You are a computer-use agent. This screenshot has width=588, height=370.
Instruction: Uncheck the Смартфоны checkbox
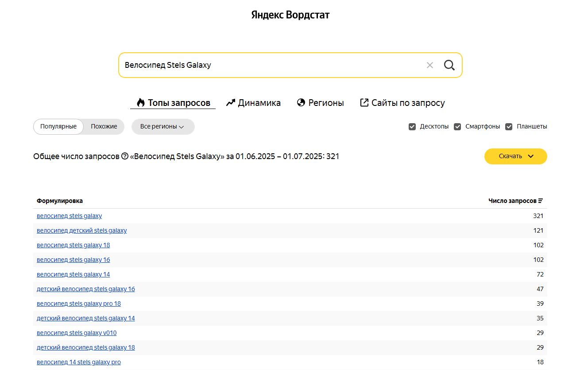pos(457,127)
